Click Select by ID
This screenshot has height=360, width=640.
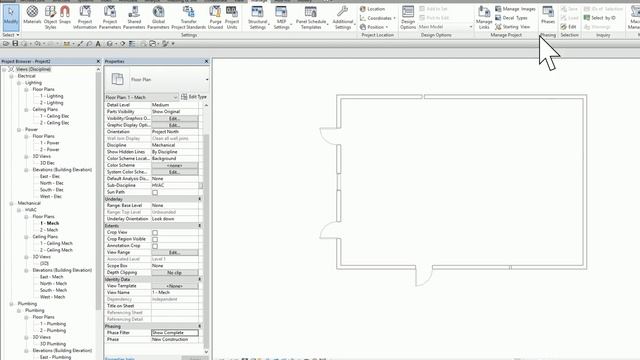(599, 18)
